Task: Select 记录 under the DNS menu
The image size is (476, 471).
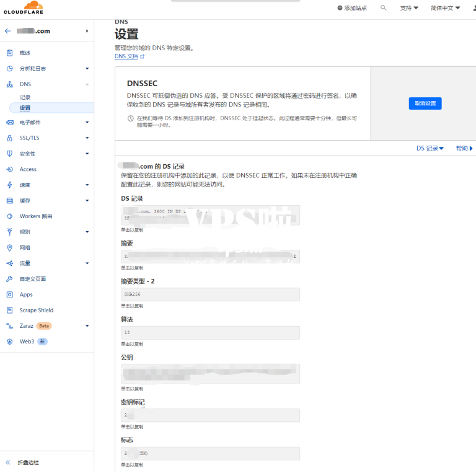Action: point(25,97)
